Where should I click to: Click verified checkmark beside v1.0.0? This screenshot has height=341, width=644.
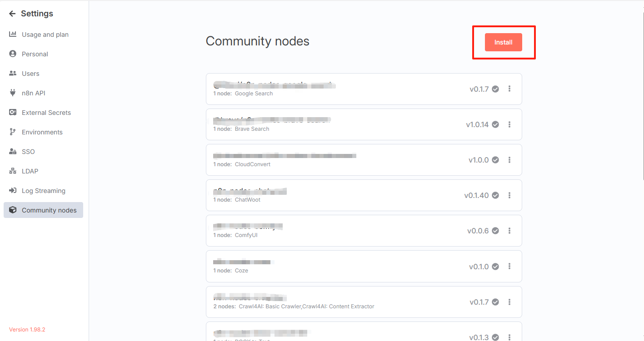[495, 160]
